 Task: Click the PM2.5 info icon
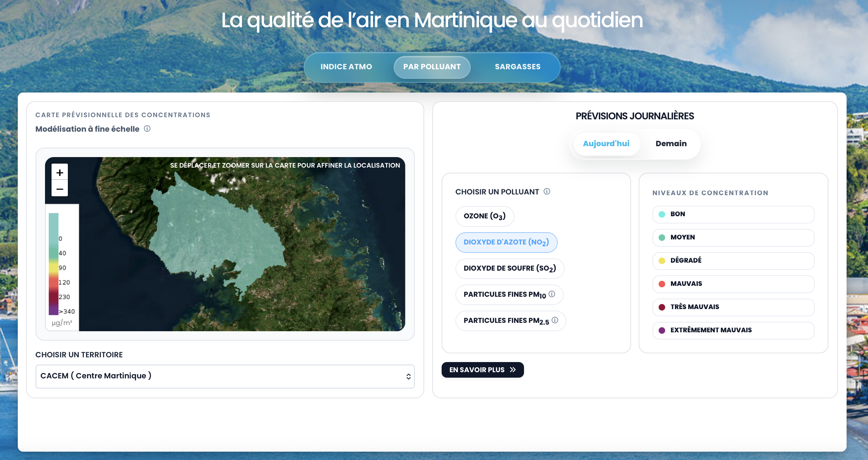click(x=555, y=320)
